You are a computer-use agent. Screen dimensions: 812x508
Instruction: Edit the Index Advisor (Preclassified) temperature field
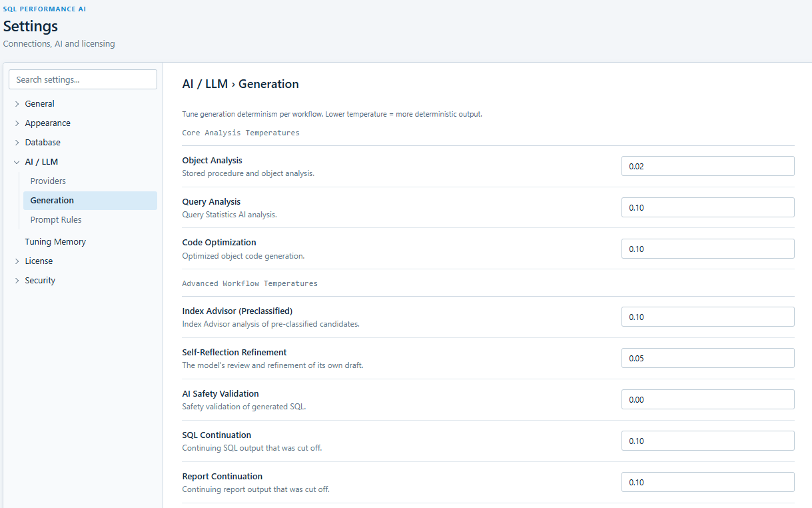[x=707, y=317]
